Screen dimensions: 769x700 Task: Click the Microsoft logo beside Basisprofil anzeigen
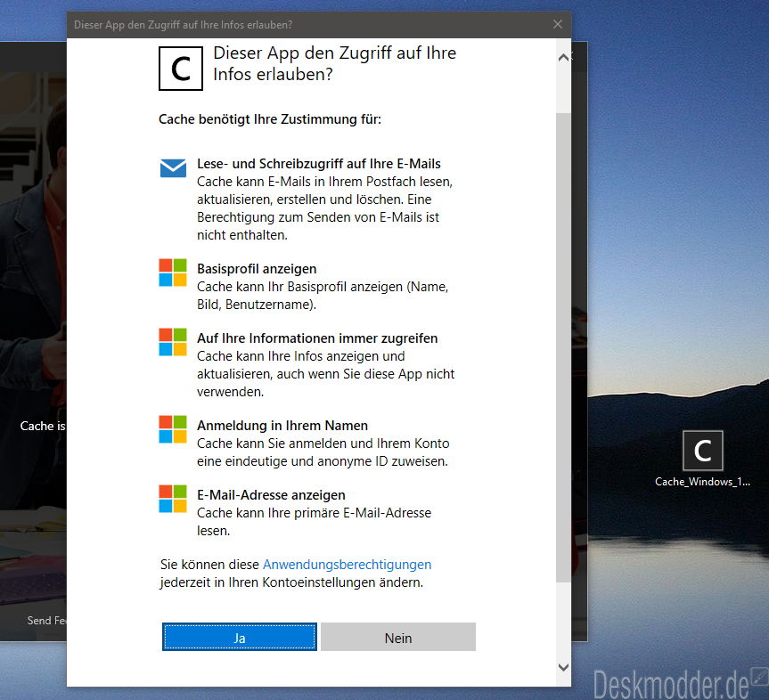[x=173, y=273]
